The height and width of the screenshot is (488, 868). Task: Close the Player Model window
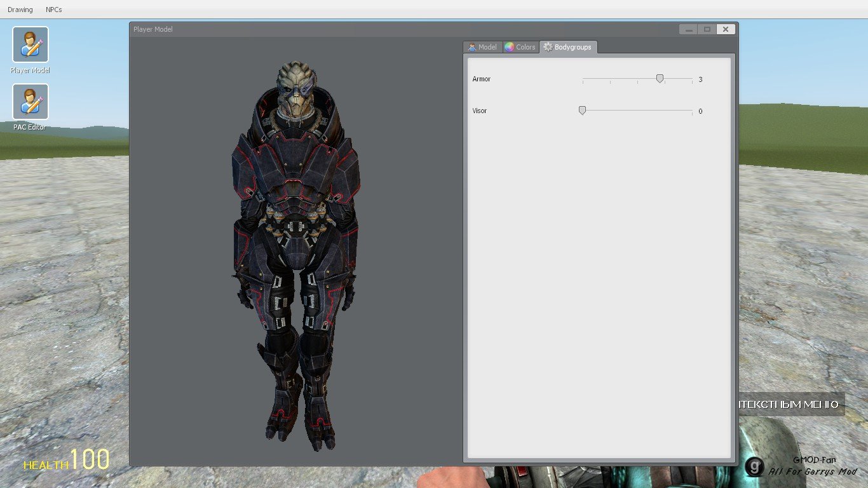(726, 29)
